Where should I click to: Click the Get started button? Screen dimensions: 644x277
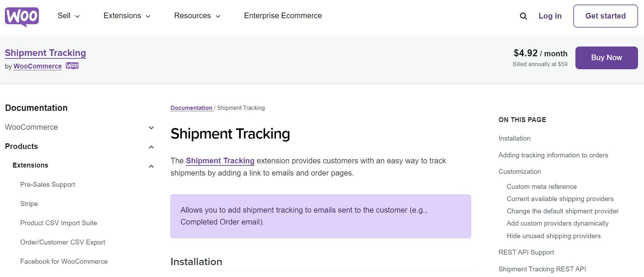[x=605, y=16]
